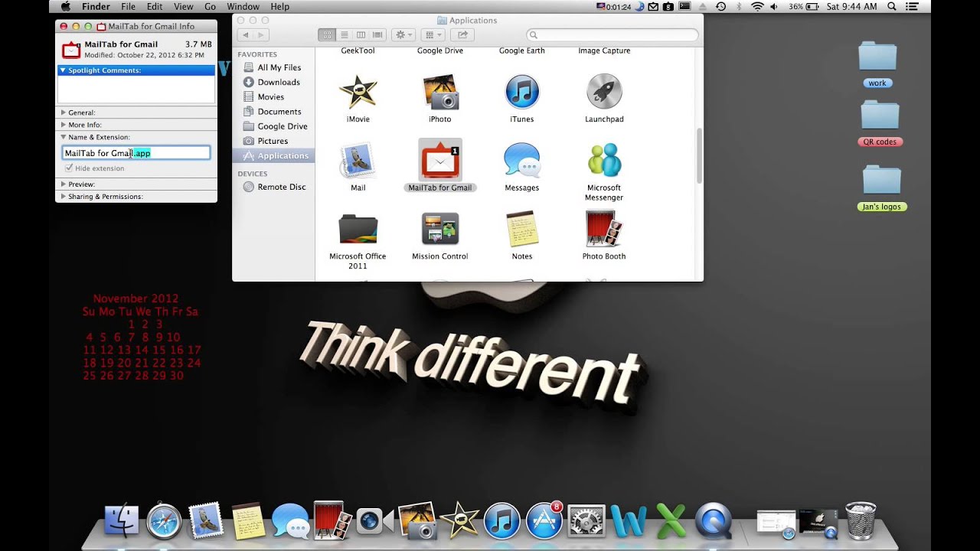The width and height of the screenshot is (980, 551).
Task: Collapse the Name & Extension section
Action: tap(64, 137)
